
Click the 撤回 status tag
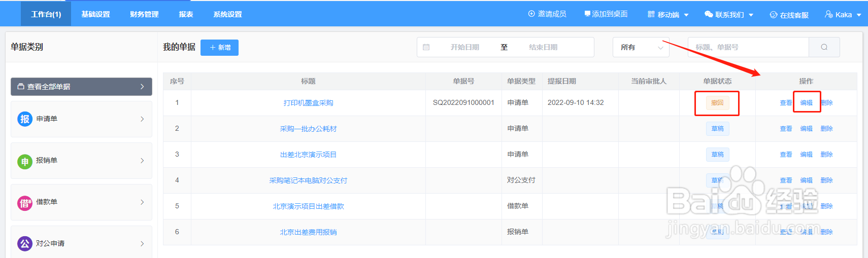[x=717, y=103]
